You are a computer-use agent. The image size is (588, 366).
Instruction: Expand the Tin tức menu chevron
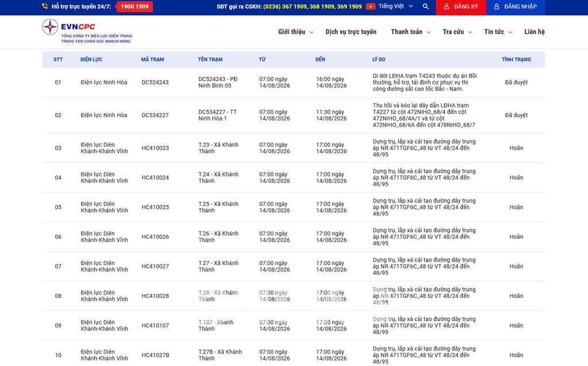point(510,32)
